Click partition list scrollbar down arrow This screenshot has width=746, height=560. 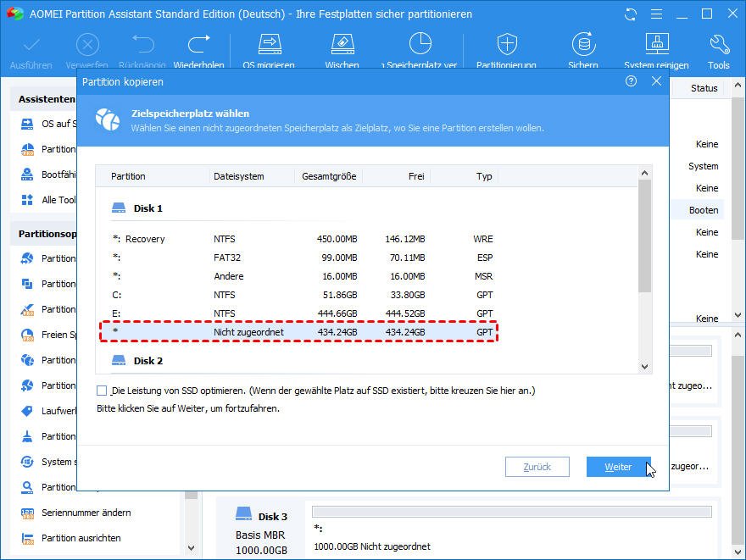644,366
